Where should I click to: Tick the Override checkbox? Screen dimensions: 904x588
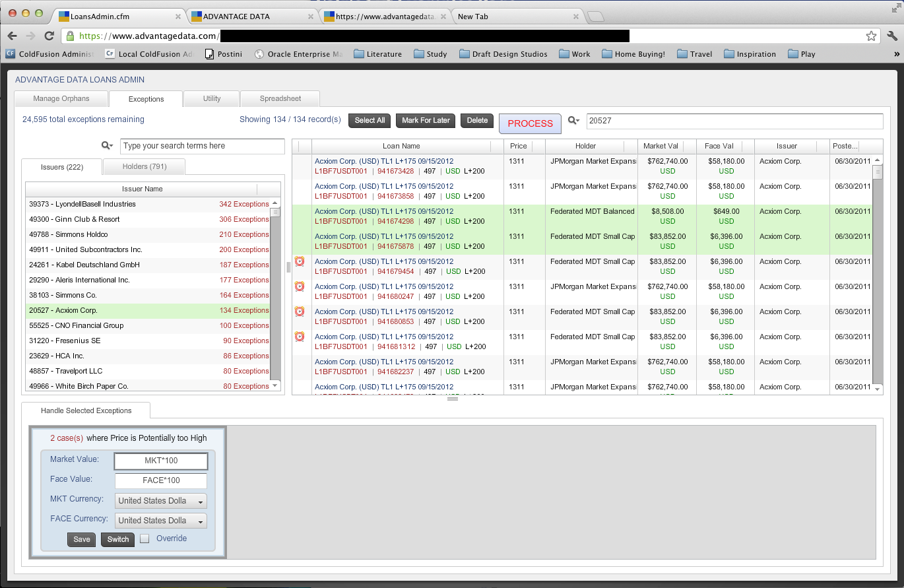[145, 539]
